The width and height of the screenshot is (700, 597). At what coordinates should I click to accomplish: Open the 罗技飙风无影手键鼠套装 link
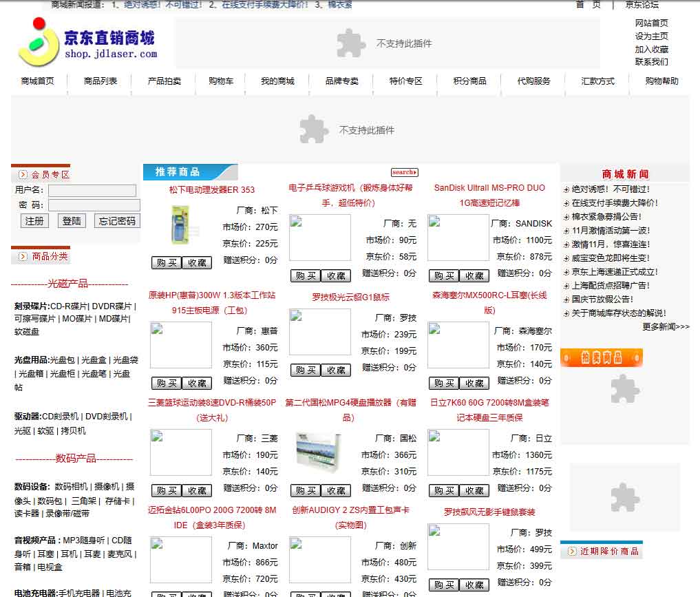(490, 512)
